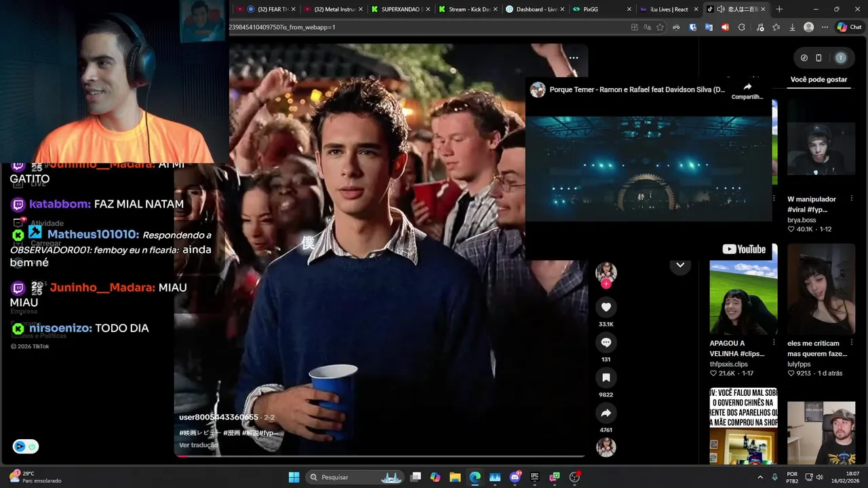Open the Edge profile avatar
The height and width of the screenshot is (488, 868).
point(808,27)
